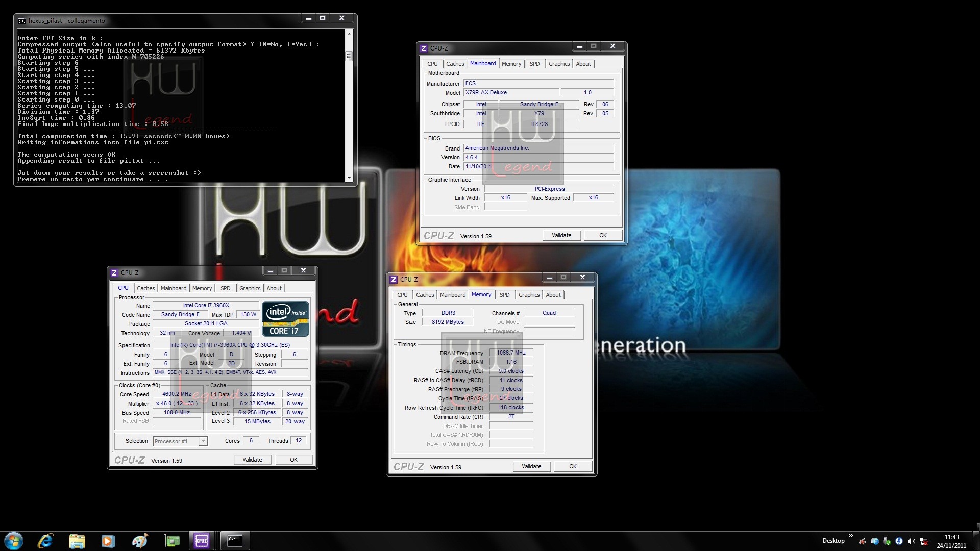Open Mainboard tab in Memory window
Image resolution: width=980 pixels, height=551 pixels.
[x=453, y=295]
